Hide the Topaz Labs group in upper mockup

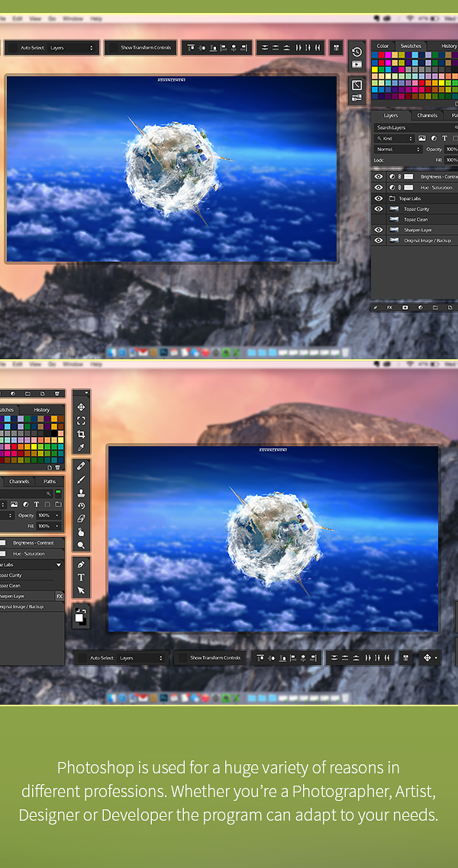(x=379, y=198)
